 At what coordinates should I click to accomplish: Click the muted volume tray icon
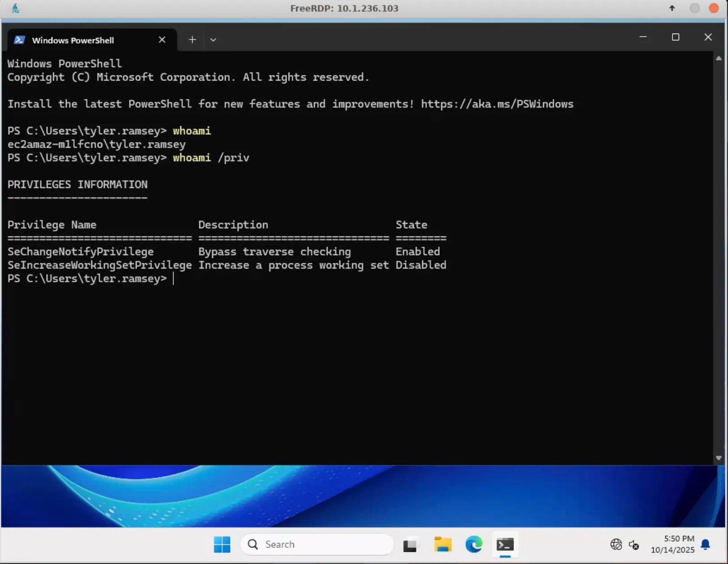coord(634,545)
